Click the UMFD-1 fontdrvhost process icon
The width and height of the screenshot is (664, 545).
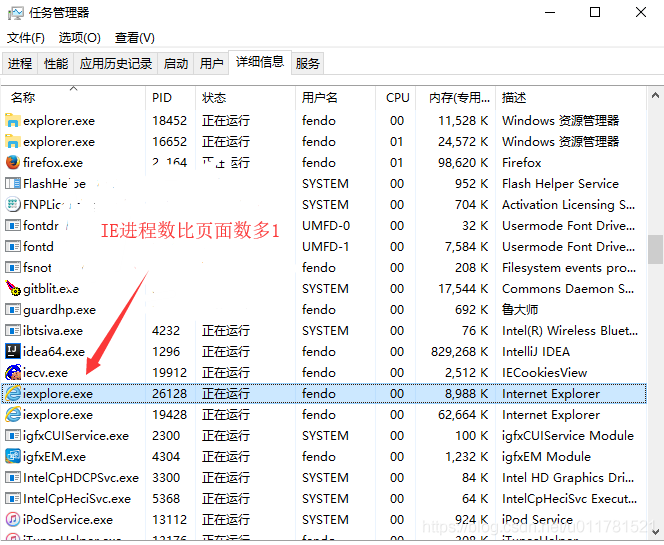[x=13, y=246]
